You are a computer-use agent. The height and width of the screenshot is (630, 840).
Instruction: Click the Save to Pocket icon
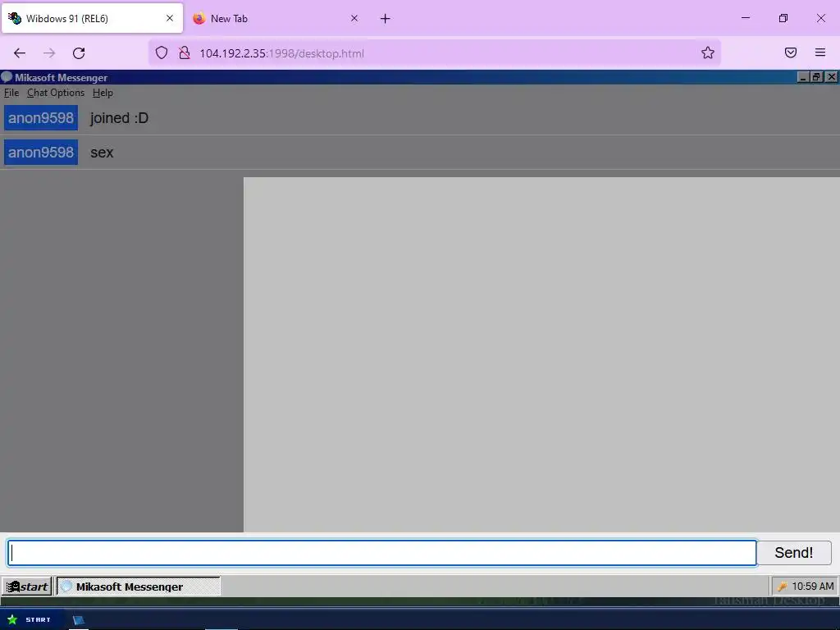pyautogui.click(x=791, y=52)
